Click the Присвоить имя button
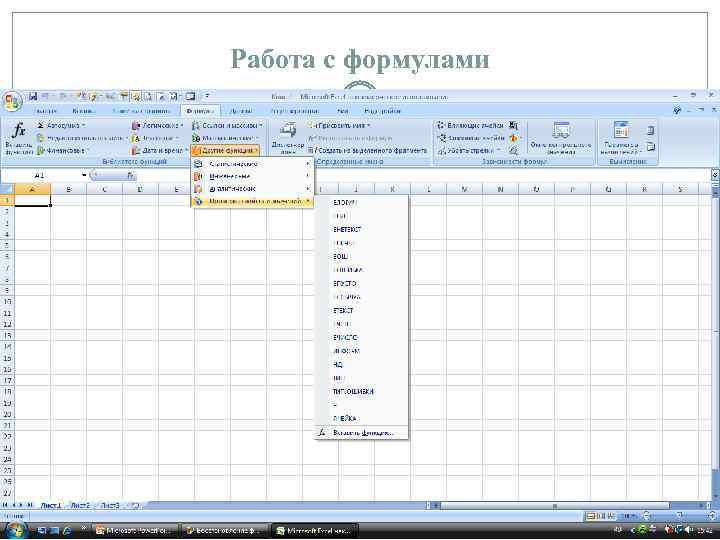Screen dimensions: 720x540 pos(339,125)
